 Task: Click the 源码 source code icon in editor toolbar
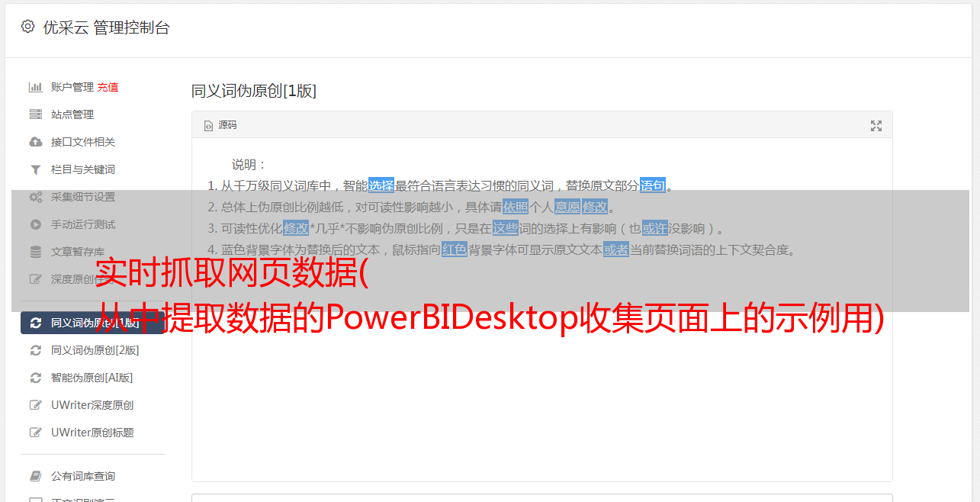(x=208, y=126)
